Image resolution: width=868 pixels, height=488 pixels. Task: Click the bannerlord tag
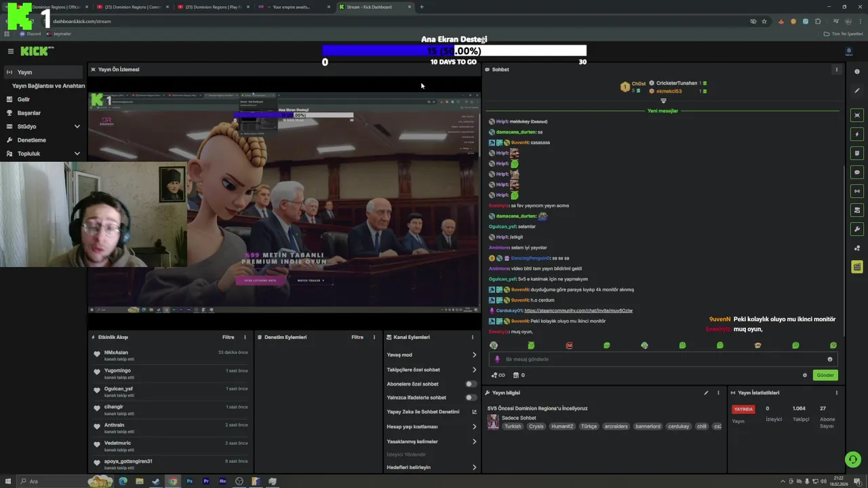point(648,426)
